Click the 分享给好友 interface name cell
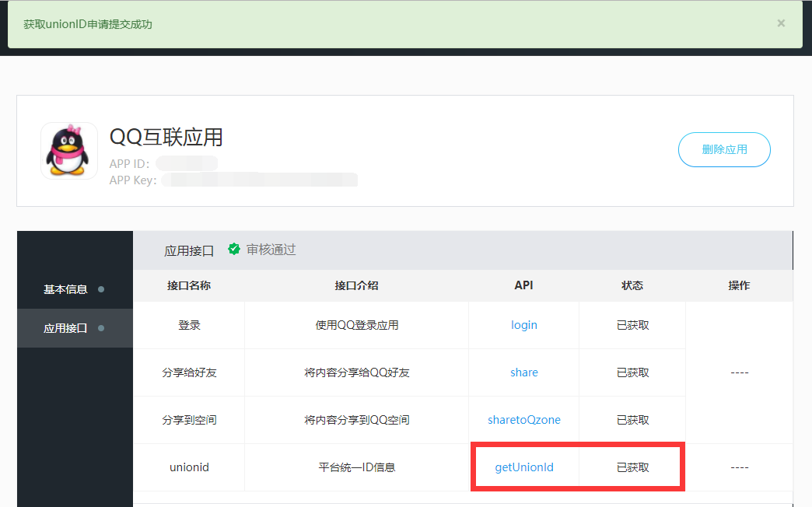This screenshot has height=507, width=812. click(189, 373)
